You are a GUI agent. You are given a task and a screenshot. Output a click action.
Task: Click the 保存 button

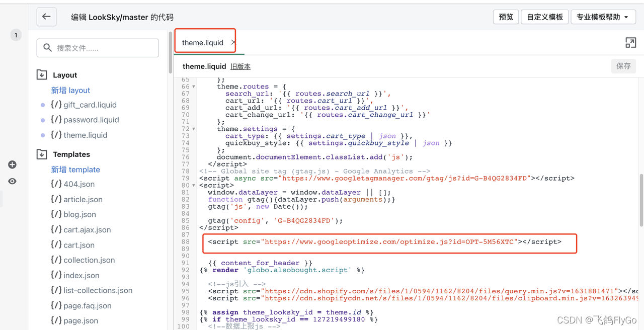(x=623, y=66)
